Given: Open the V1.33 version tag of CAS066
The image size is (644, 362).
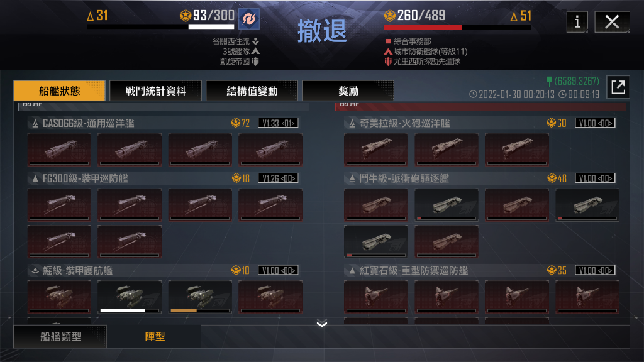Looking at the screenshot, I should [x=278, y=123].
